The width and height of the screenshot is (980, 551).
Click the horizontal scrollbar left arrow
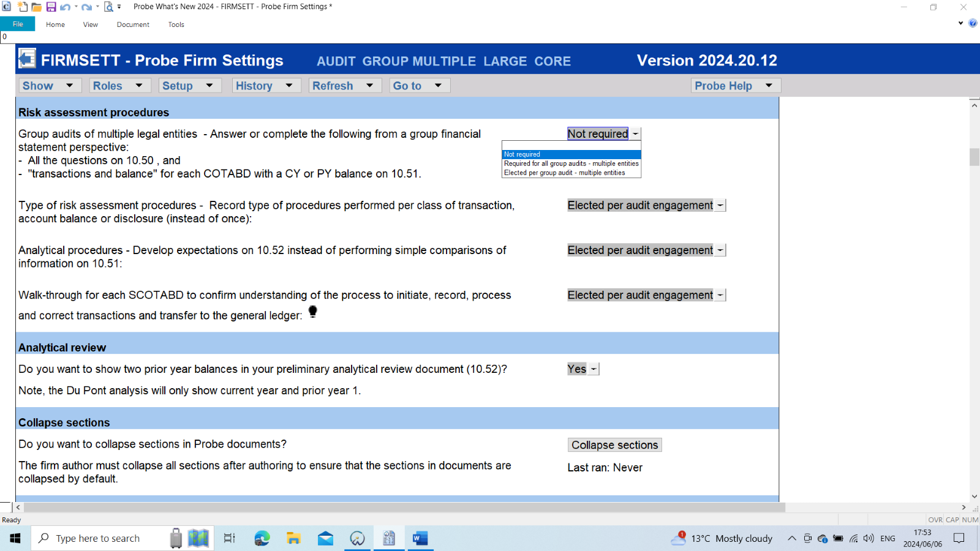[x=18, y=508]
